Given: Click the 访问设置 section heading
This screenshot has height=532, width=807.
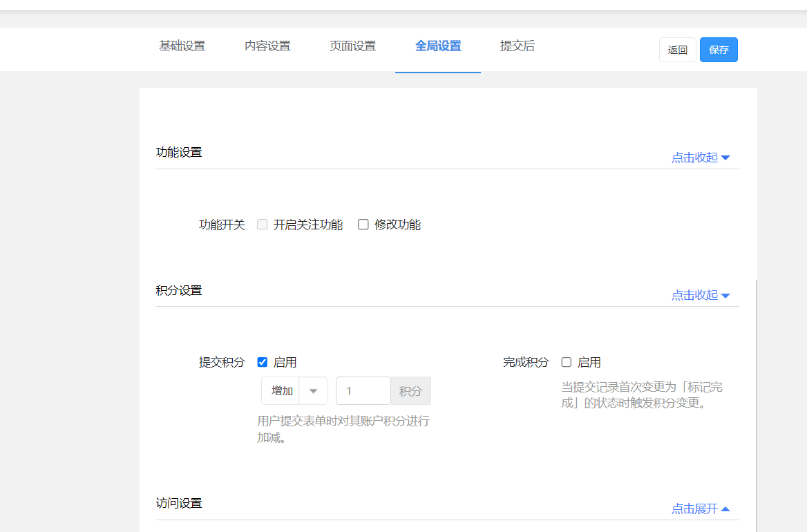Looking at the screenshot, I should (179, 503).
